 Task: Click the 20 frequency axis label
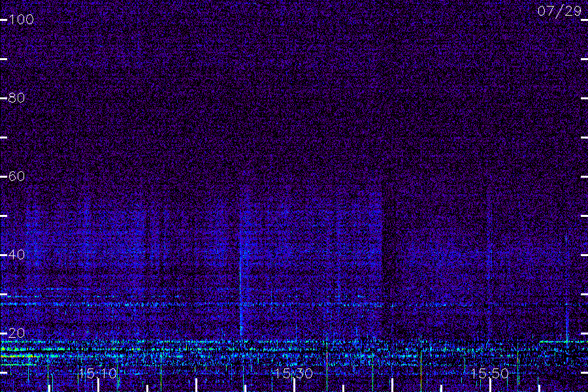(16, 333)
